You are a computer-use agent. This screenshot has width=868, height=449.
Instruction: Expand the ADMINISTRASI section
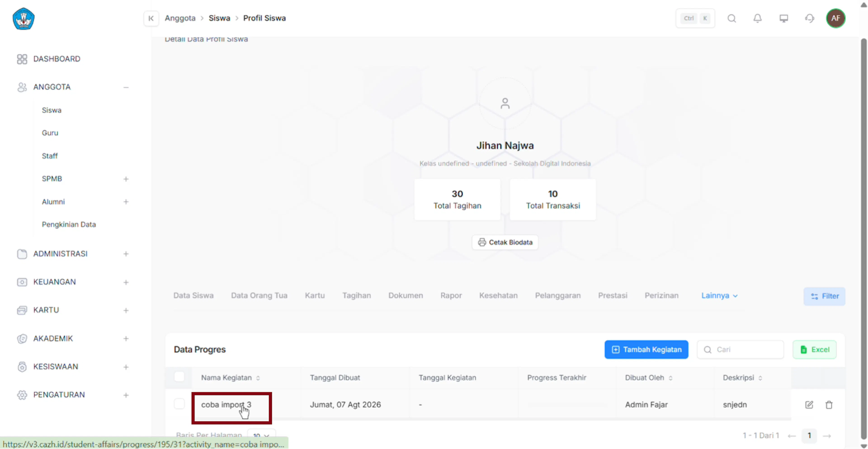coord(126,254)
